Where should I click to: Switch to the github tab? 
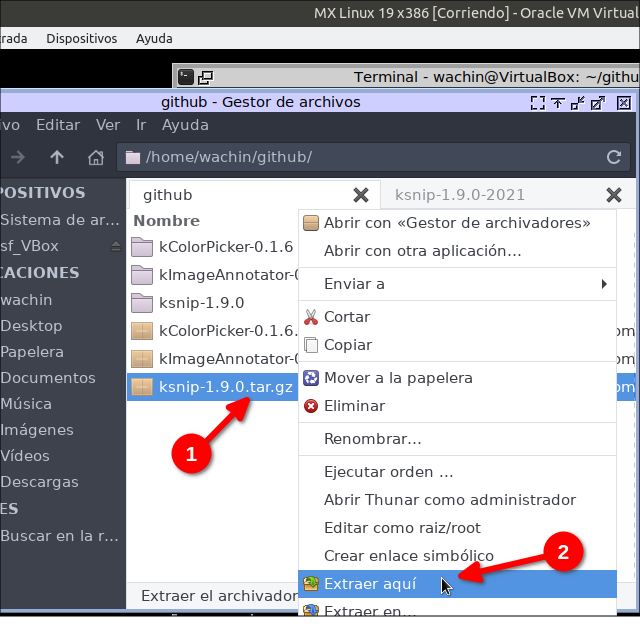point(255,195)
